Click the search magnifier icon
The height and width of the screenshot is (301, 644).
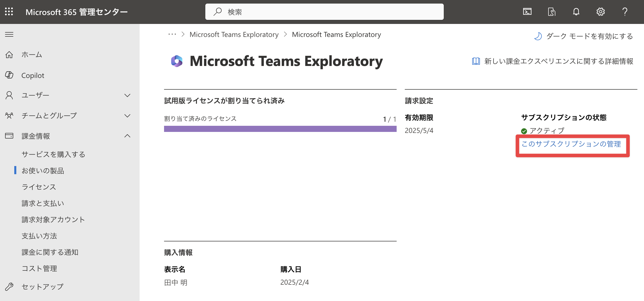(x=217, y=12)
